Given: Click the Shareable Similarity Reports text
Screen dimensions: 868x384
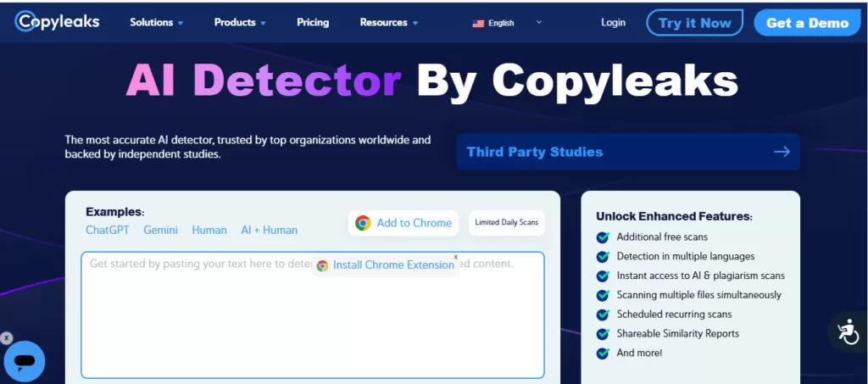Looking at the screenshot, I should [x=677, y=334].
